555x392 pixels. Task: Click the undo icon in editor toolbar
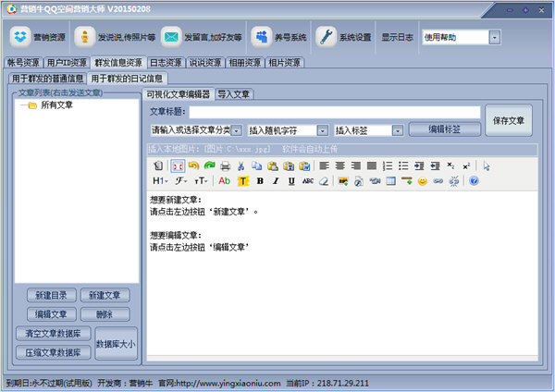click(x=193, y=165)
